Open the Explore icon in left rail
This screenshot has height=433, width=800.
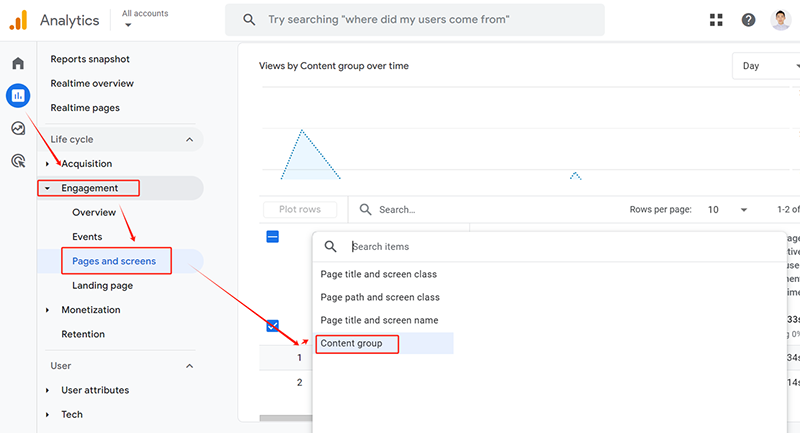click(18, 128)
